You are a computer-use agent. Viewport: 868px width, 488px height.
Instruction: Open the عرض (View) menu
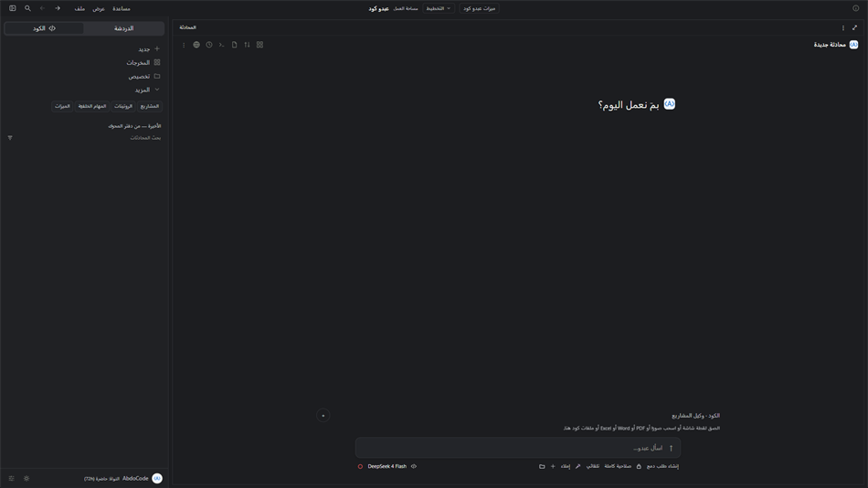(99, 9)
